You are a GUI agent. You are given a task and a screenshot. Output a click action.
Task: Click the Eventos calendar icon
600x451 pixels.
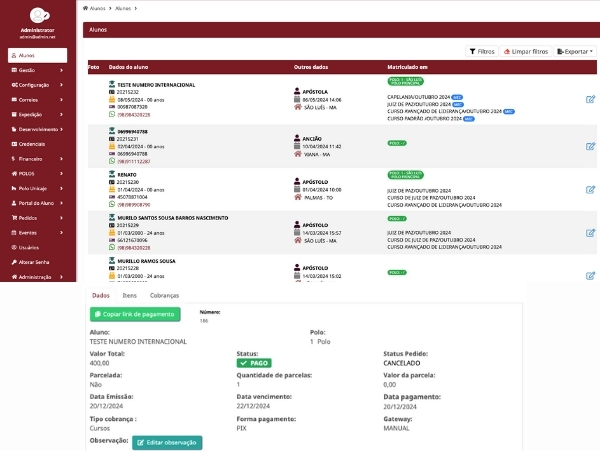pos(14,232)
